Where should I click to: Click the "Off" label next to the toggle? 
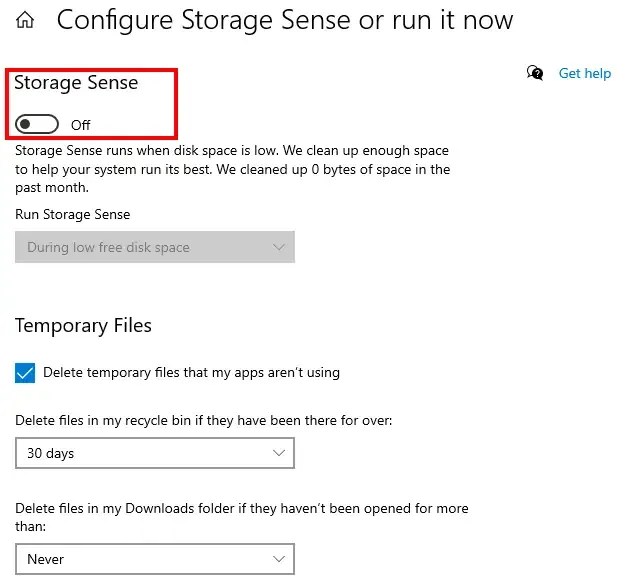(81, 125)
